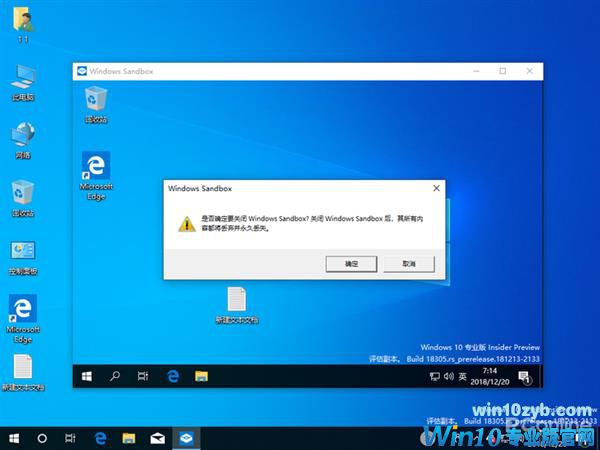The height and width of the screenshot is (450, 600).
Task: Close the Windows Sandbox main window
Action: [x=530, y=71]
